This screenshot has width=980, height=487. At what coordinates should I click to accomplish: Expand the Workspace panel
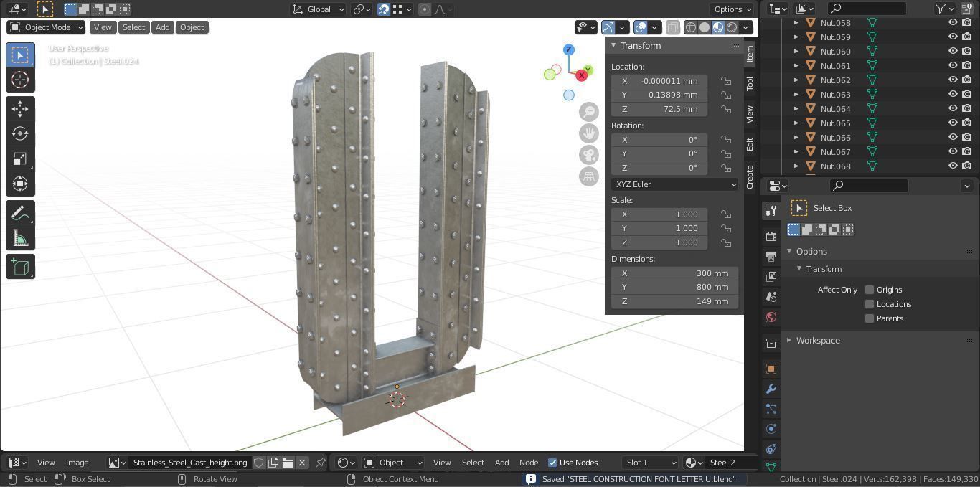(x=789, y=341)
